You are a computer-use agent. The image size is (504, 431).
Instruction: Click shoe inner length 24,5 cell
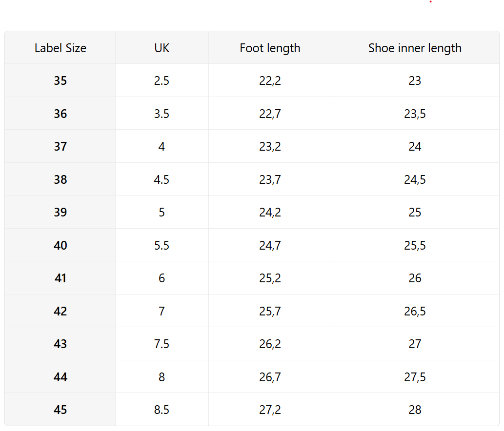point(415,180)
